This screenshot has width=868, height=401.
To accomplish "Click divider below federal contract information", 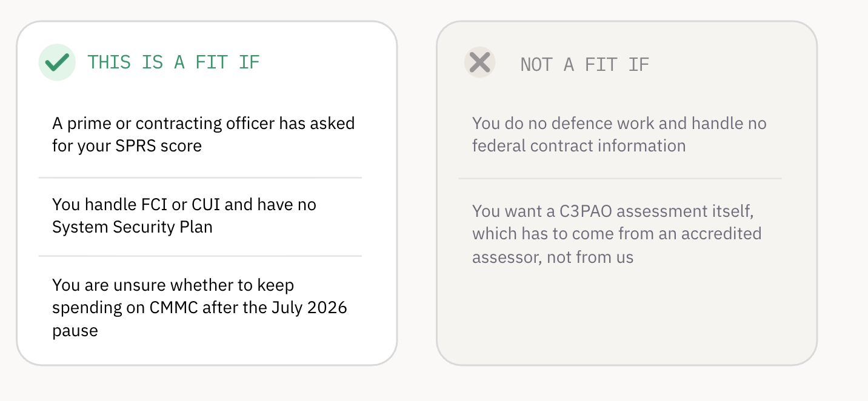I will coord(620,178).
